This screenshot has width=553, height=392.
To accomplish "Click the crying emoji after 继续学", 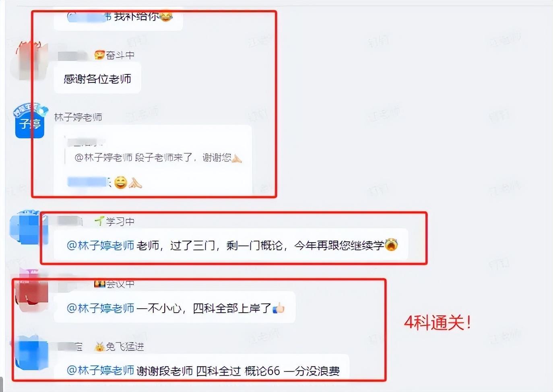I will point(391,245).
